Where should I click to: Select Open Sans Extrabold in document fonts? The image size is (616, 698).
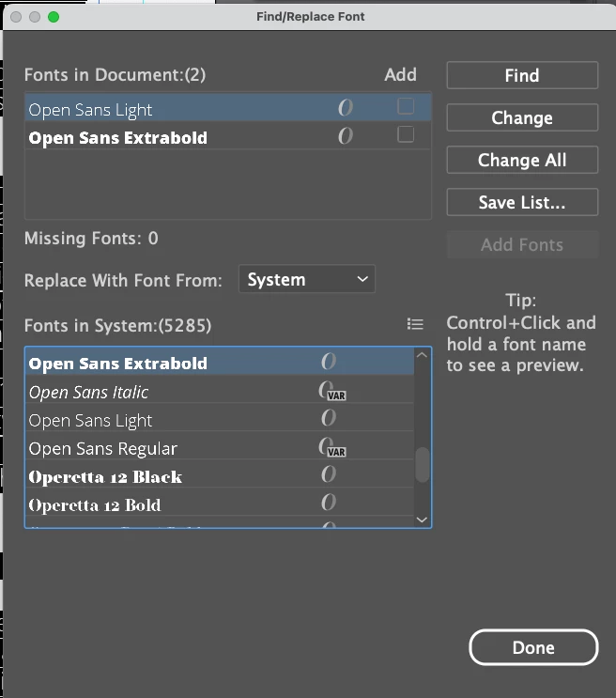coord(228,135)
